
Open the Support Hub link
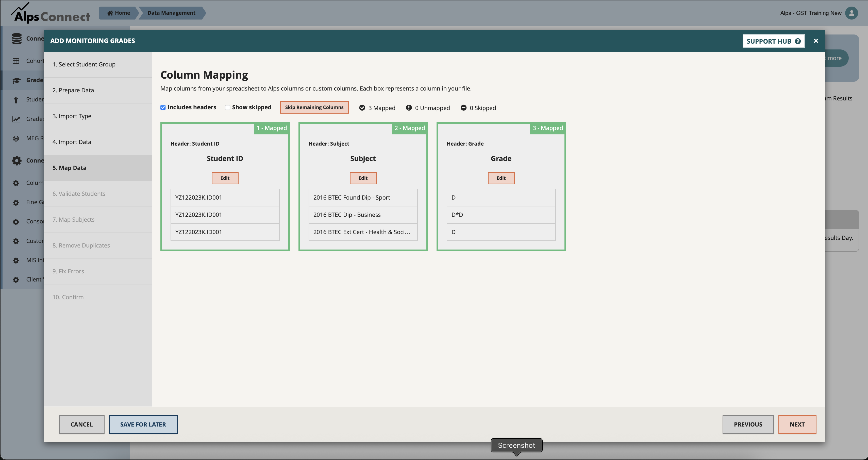(774, 41)
